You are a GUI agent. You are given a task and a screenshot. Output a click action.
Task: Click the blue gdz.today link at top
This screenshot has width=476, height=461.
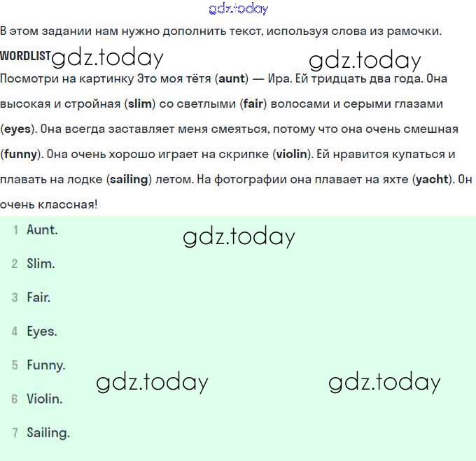[238, 9]
